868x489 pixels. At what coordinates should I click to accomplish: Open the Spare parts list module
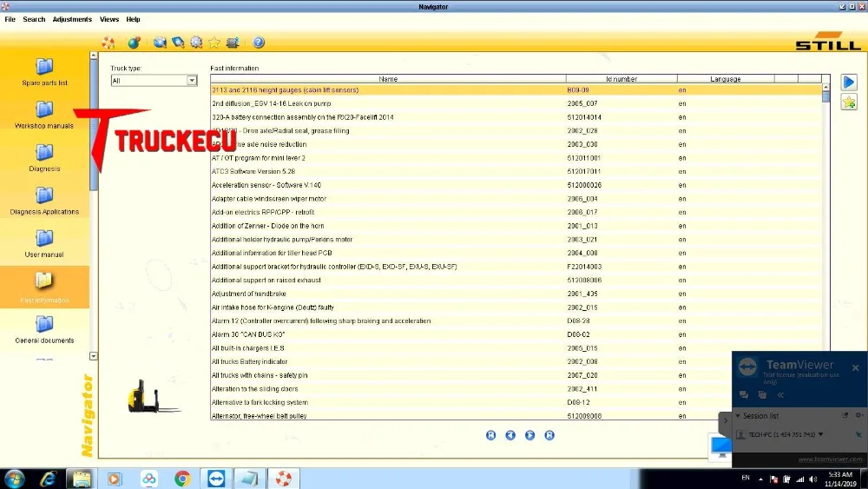[x=44, y=72]
